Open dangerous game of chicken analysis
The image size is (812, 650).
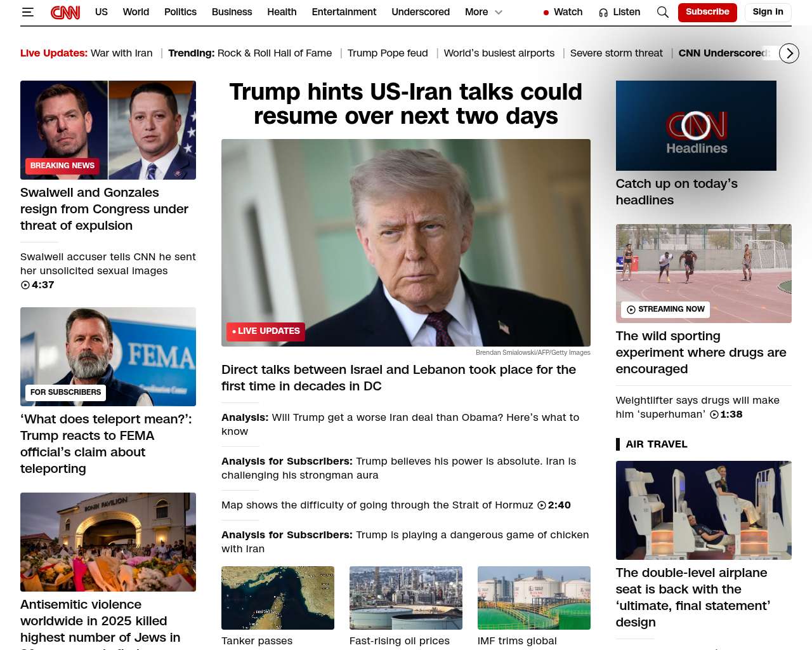(405, 541)
